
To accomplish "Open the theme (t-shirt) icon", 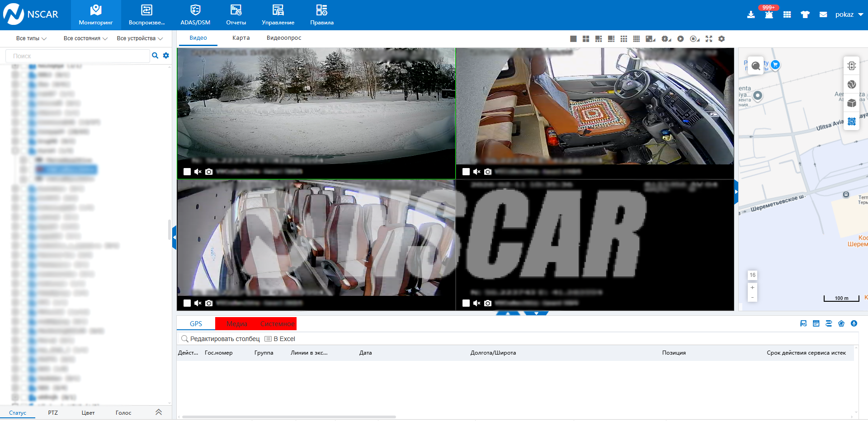I will click(805, 14).
